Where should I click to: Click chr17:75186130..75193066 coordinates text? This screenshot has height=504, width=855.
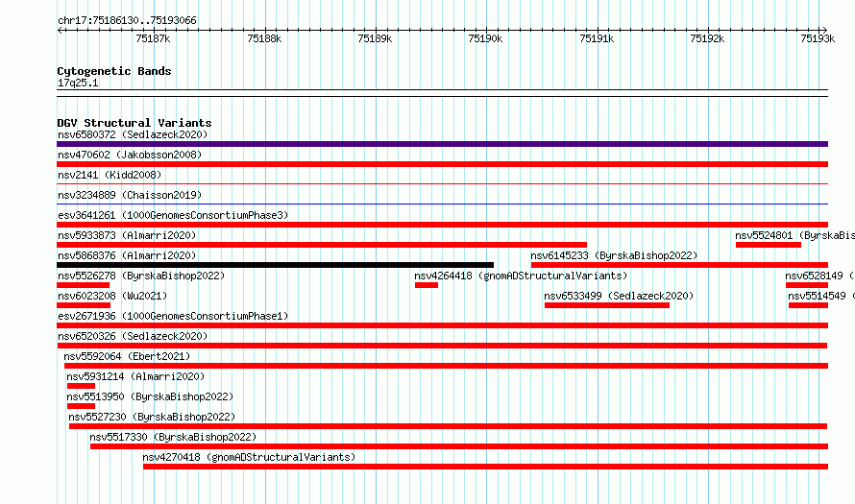[127, 21]
